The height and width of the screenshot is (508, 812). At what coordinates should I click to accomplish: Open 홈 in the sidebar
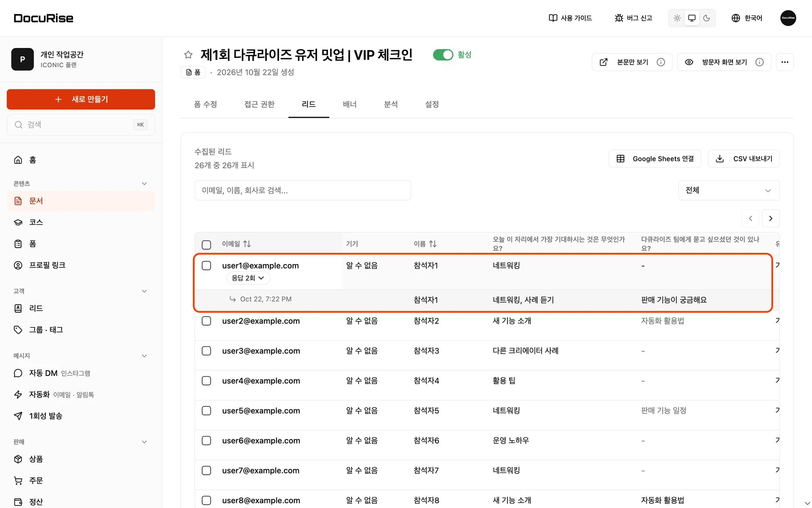tap(81, 160)
